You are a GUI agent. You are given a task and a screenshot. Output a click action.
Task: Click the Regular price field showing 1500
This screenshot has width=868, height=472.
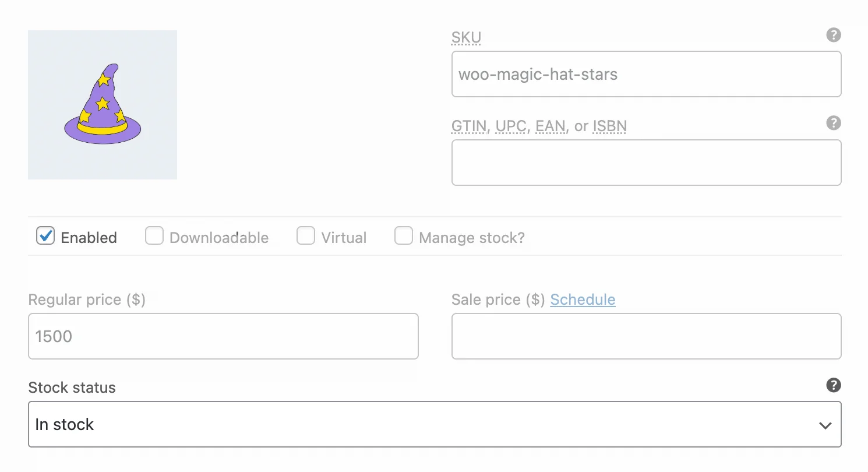[x=223, y=336]
